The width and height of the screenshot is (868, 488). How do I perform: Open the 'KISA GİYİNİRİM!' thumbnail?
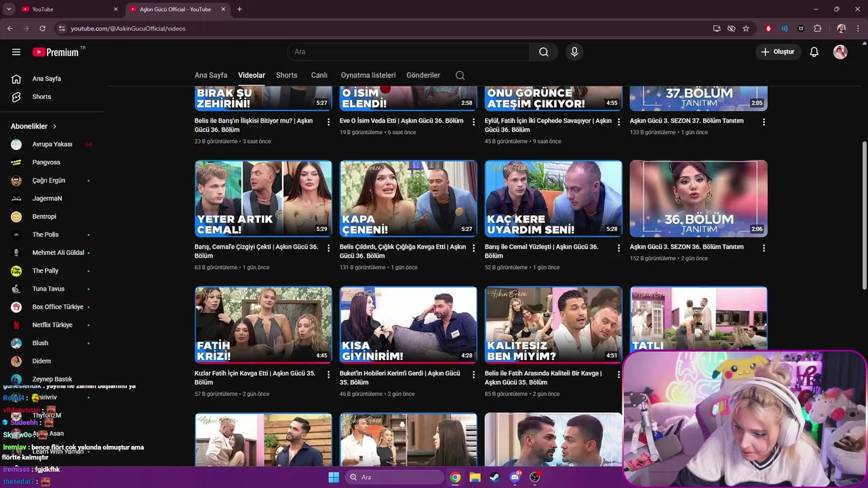point(408,325)
